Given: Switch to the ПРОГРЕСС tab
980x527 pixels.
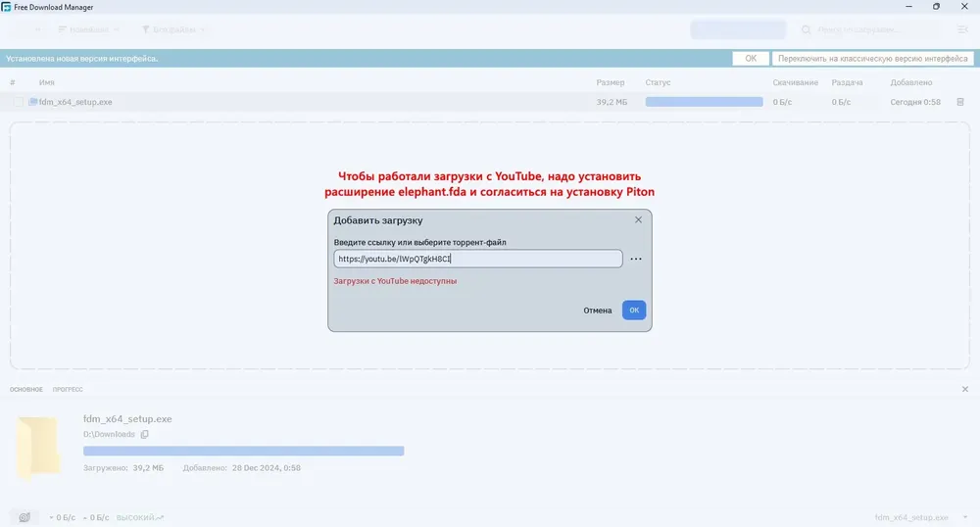Looking at the screenshot, I should point(68,390).
